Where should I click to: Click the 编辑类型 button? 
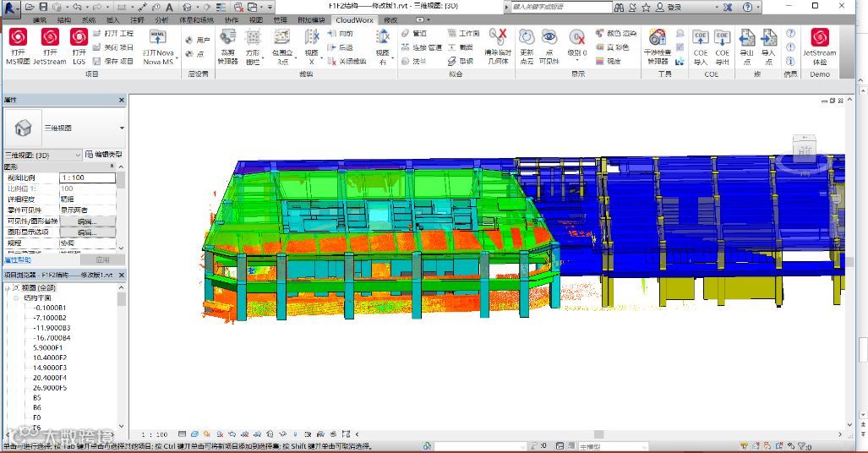pos(103,155)
